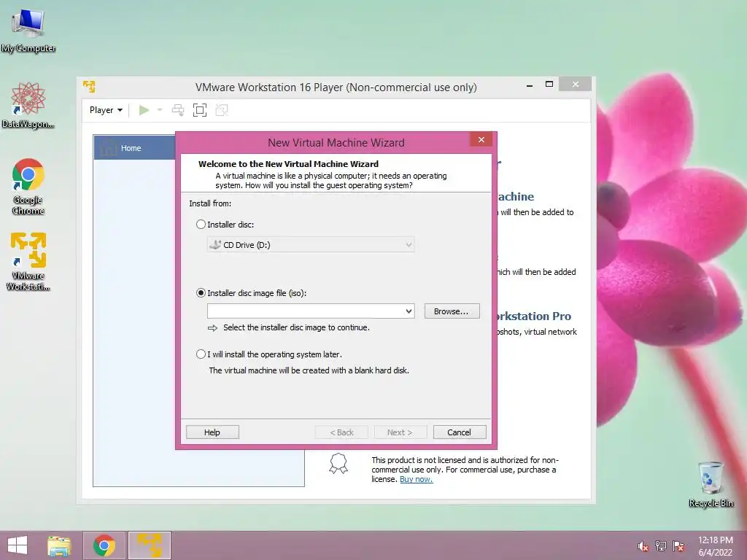Click the license ribbon badge icon
Screen dimensions: 747x560
(338, 463)
